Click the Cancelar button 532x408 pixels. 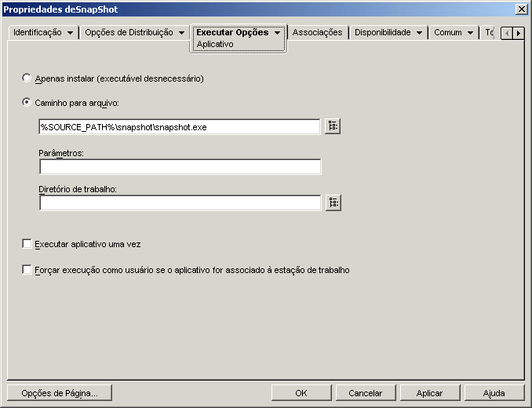pos(366,393)
